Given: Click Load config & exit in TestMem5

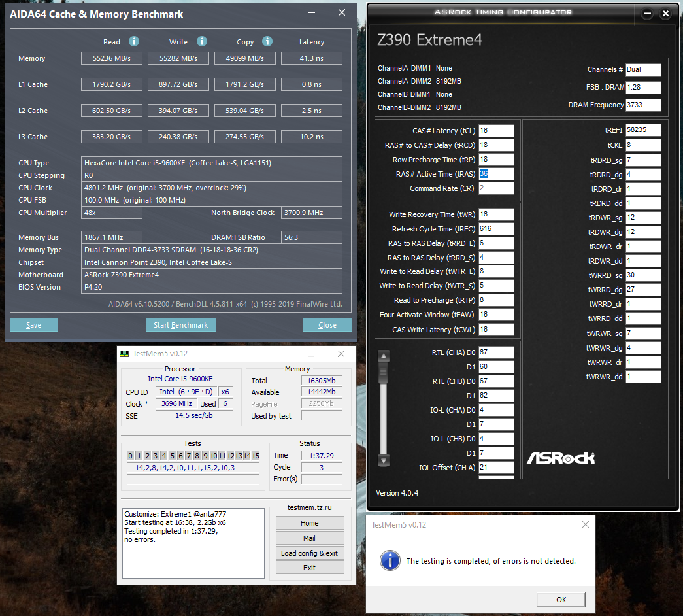Looking at the screenshot, I should (310, 553).
